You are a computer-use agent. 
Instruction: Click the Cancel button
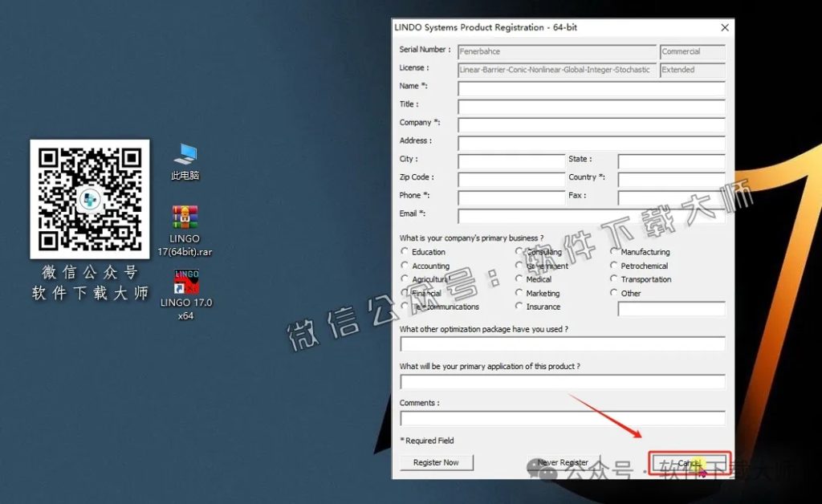click(690, 464)
